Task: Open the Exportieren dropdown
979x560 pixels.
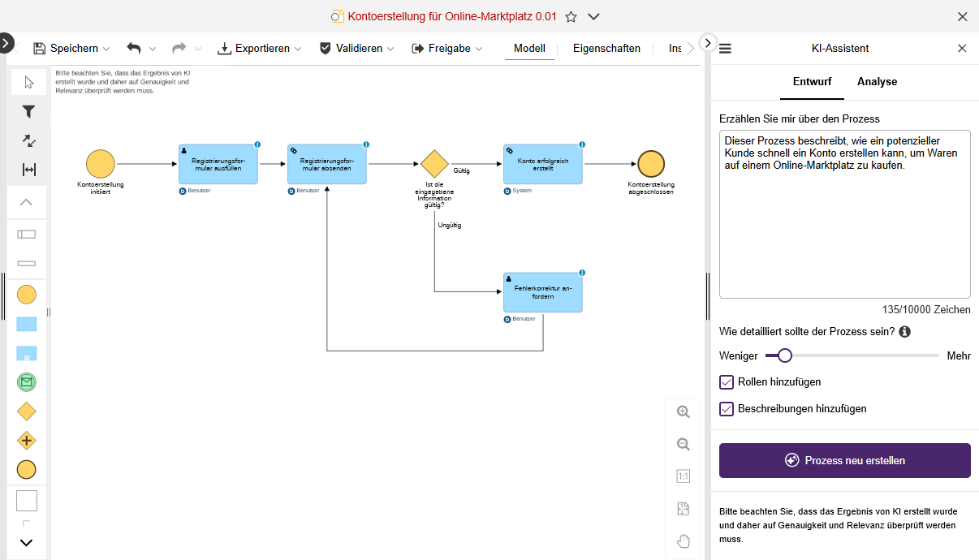Action: pyautogui.click(x=260, y=49)
